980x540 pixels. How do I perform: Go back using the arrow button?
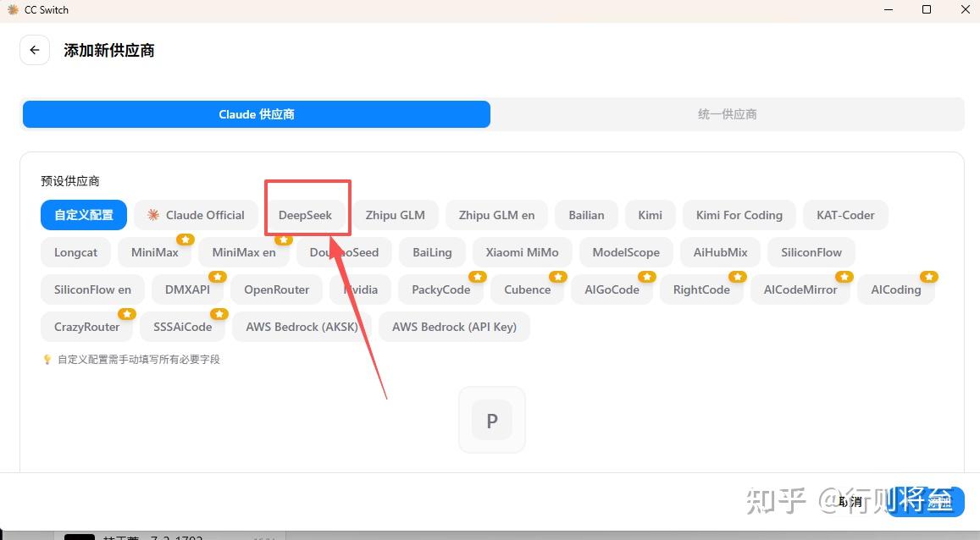pos(35,50)
